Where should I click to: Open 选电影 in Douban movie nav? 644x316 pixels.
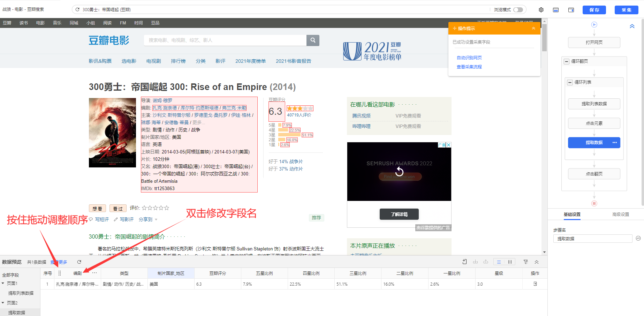point(129,61)
